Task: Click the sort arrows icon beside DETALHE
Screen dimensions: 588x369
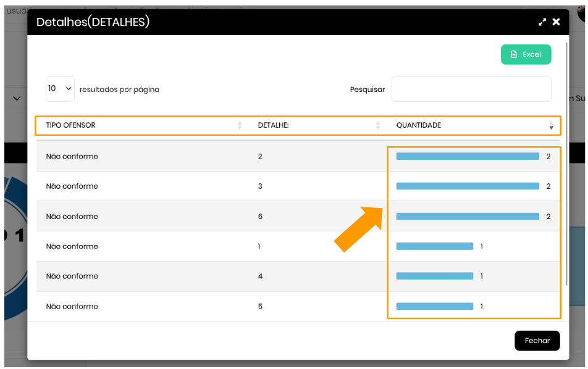Action: [x=378, y=126]
